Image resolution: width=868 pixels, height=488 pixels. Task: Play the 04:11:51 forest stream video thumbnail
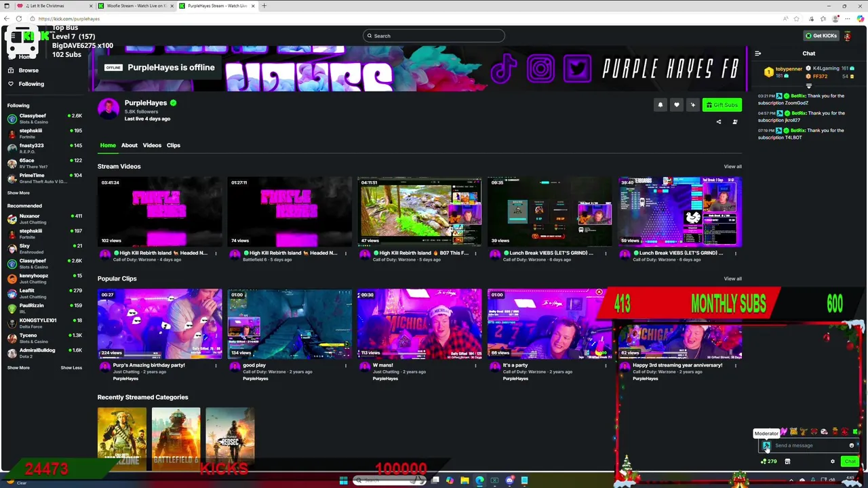(420, 211)
